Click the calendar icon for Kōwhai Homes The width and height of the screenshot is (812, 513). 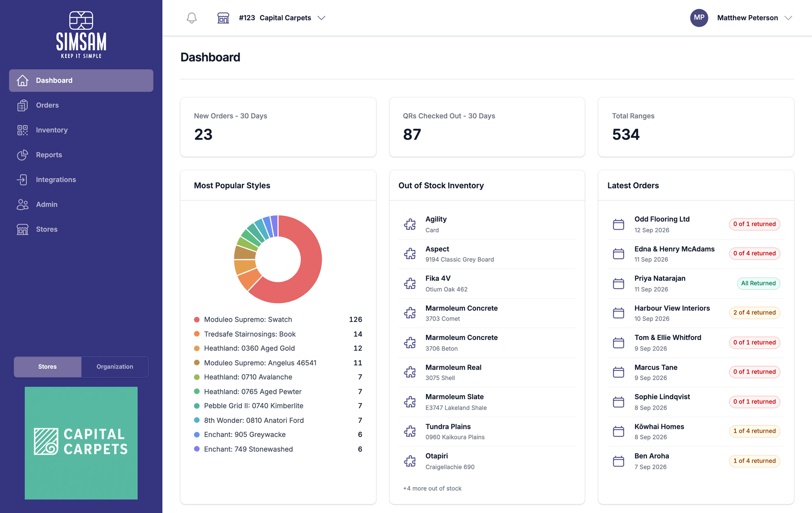(619, 431)
